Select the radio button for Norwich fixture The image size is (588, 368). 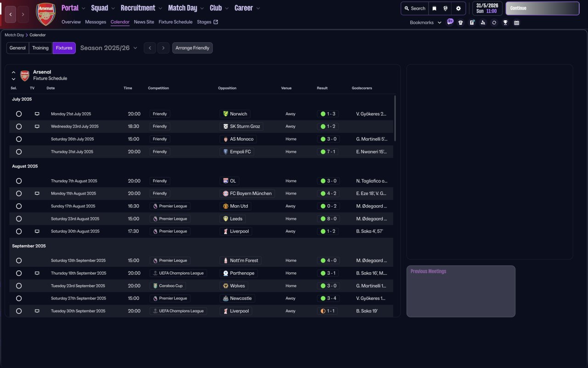click(x=19, y=114)
